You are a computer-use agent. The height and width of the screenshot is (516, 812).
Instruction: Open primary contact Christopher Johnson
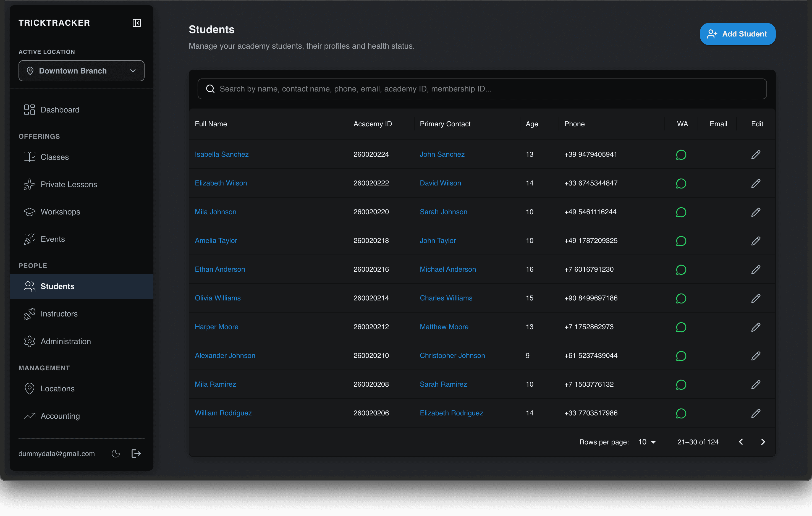click(452, 356)
